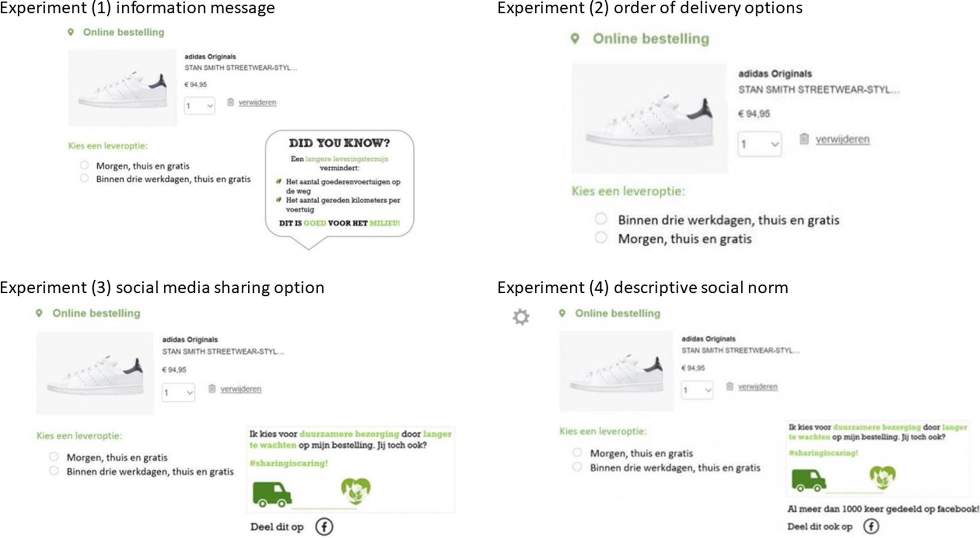Select 'Morgen, thuis en gratis' in Experiment 1

(84, 165)
